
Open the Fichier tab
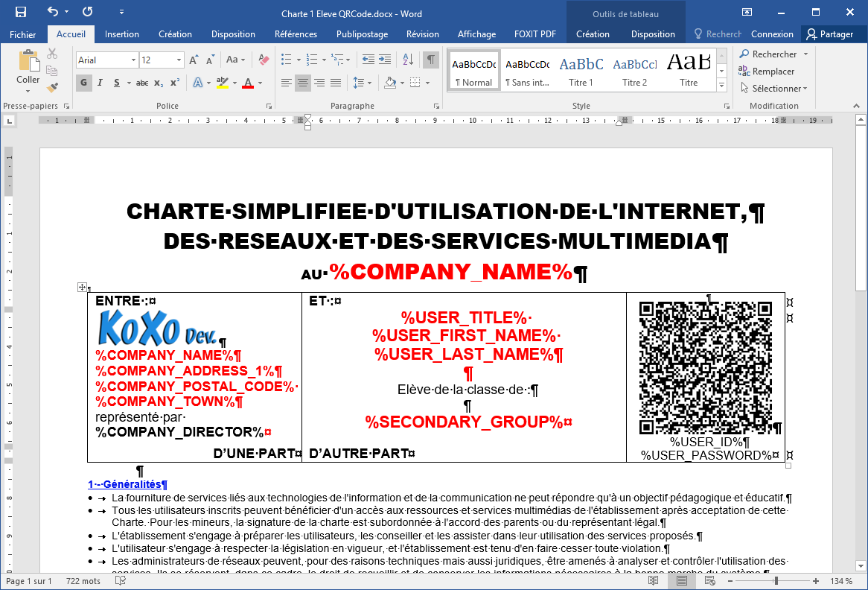tap(22, 34)
